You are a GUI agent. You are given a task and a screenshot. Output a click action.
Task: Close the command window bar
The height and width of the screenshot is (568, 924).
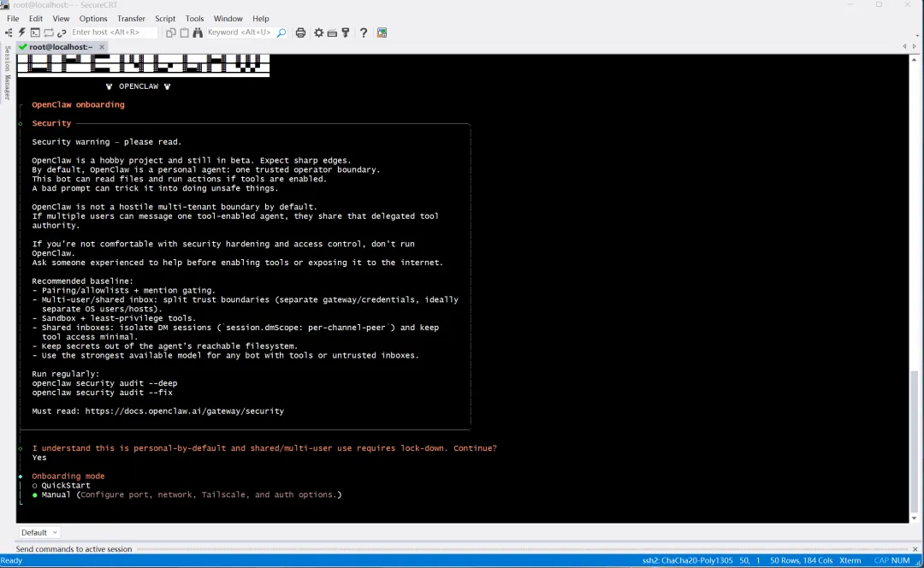(915, 549)
